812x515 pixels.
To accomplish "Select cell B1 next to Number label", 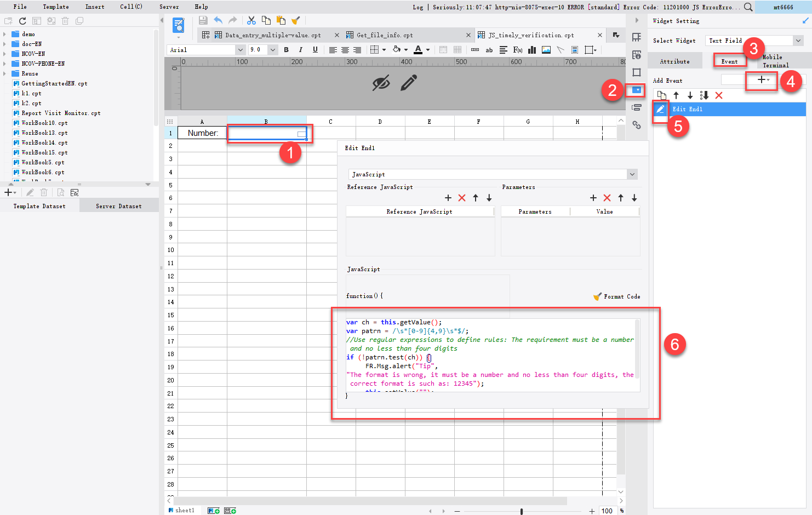I will point(266,133).
